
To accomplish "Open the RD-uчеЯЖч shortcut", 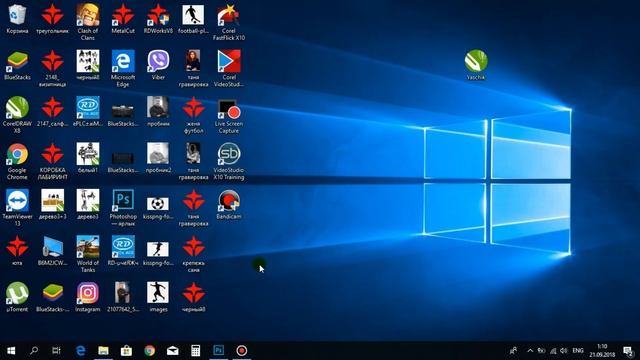I will (x=123, y=251).
